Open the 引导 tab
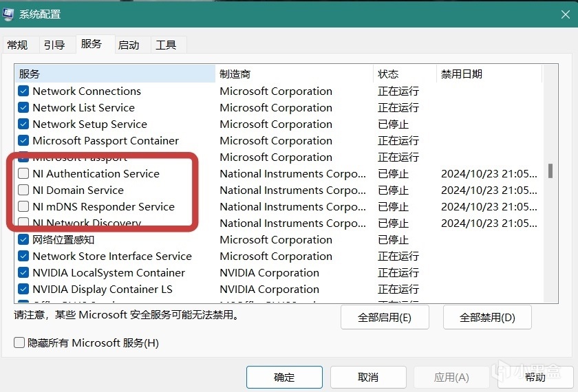The image size is (578, 392). pyautogui.click(x=54, y=45)
